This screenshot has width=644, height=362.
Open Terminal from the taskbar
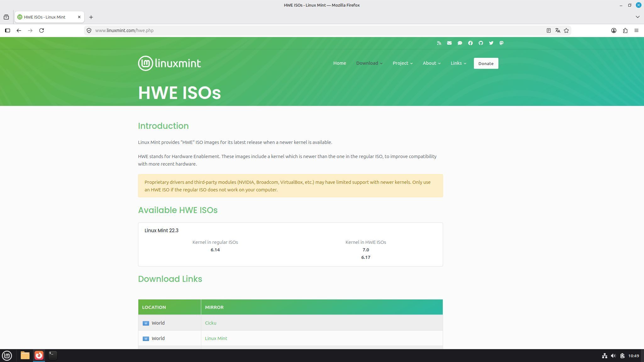point(53,355)
